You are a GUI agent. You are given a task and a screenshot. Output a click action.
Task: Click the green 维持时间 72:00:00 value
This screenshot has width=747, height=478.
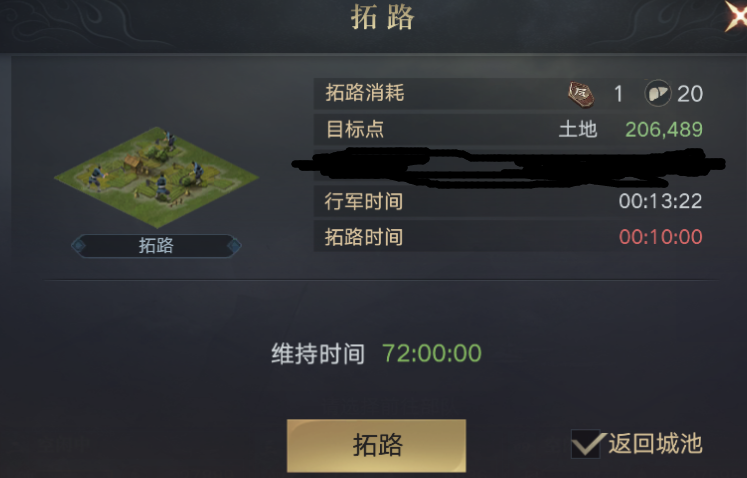432,353
